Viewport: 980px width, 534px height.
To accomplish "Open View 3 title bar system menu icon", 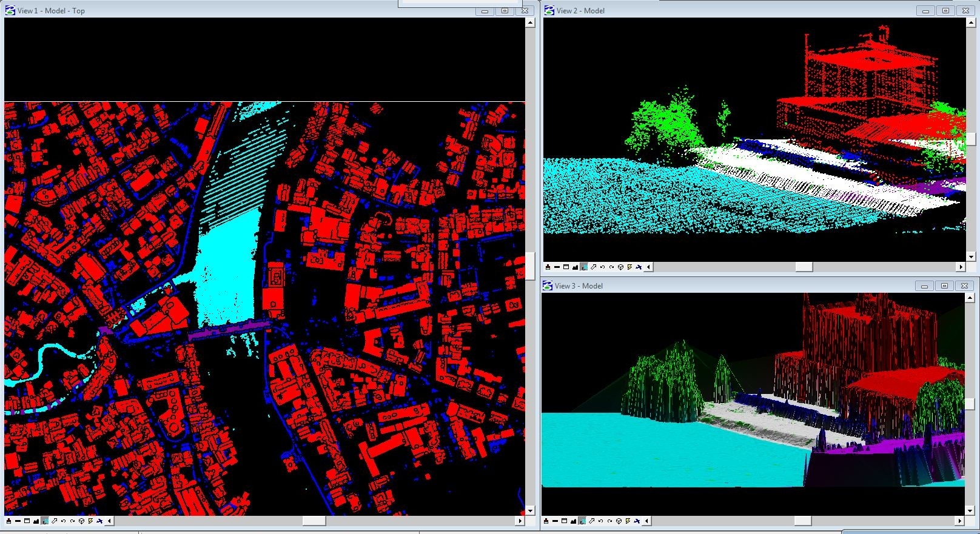I will click(548, 285).
